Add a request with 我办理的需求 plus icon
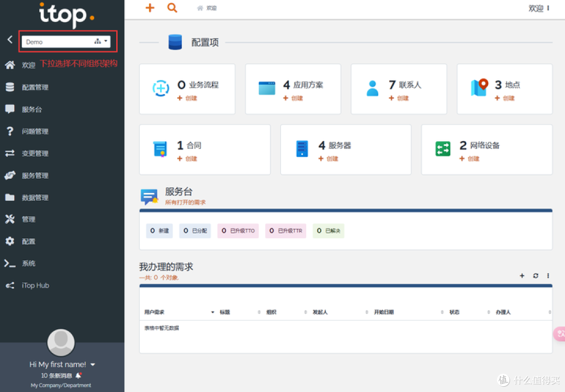Screen dimensions: 565x392 pos(522,276)
